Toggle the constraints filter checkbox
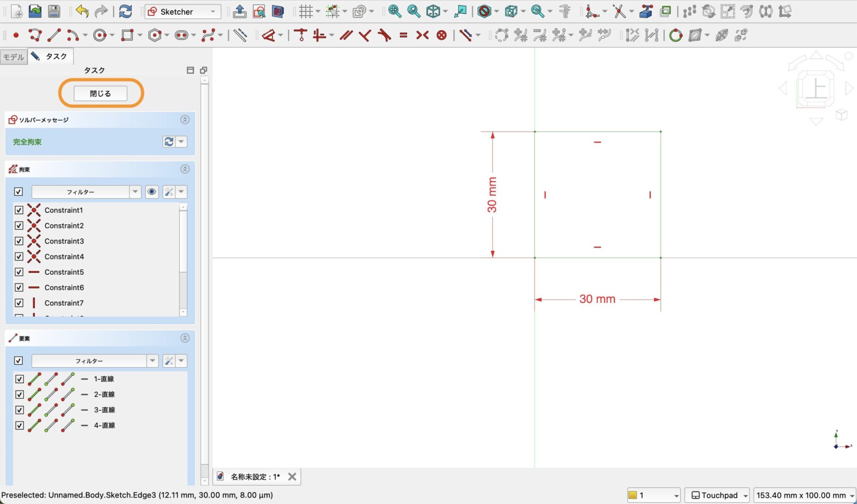This screenshot has width=857, height=504. [x=18, y=192]
